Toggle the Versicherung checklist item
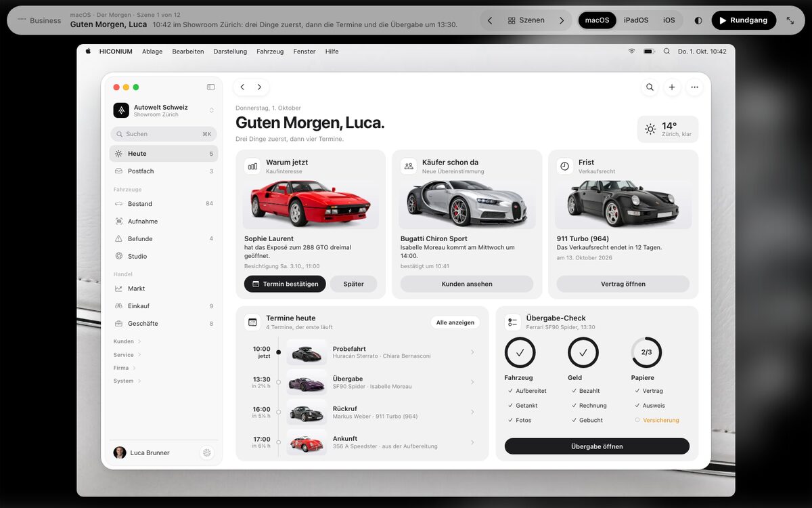This screenshot has width=812, height=508. [657, 421]
